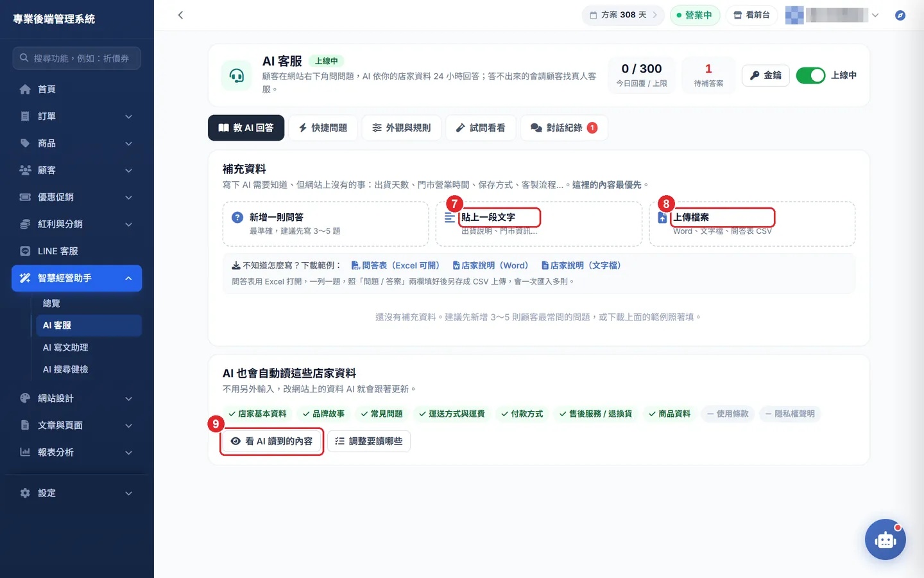Click the 首頁 home icon
The width and height of the screenshot is (924, 578).
pyautogui.click(x=25, y=89)
